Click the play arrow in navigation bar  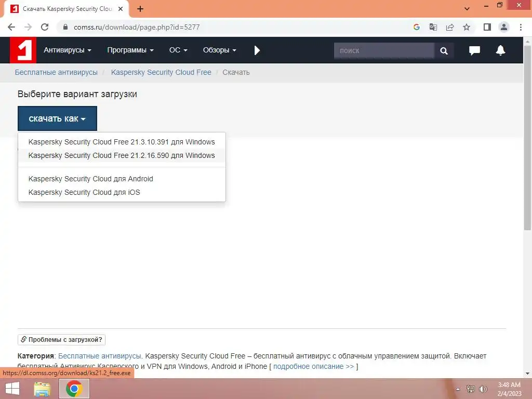coord(257,50)
